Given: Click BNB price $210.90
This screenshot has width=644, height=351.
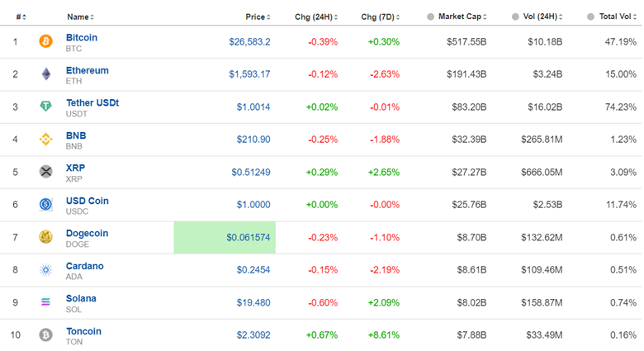Looking at the screenshot, I should coord(253,140).
